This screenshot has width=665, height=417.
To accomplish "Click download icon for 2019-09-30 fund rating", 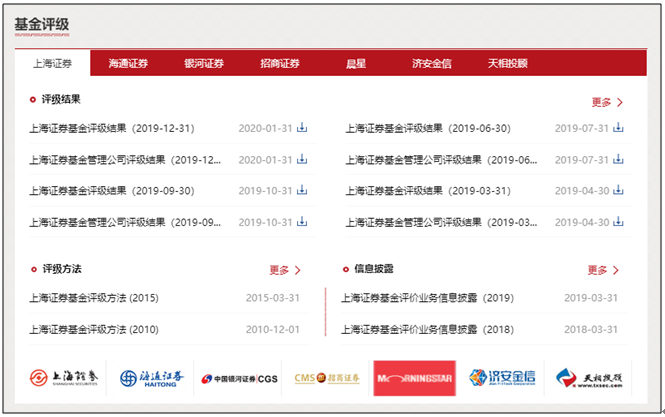I will pos(302,190).
